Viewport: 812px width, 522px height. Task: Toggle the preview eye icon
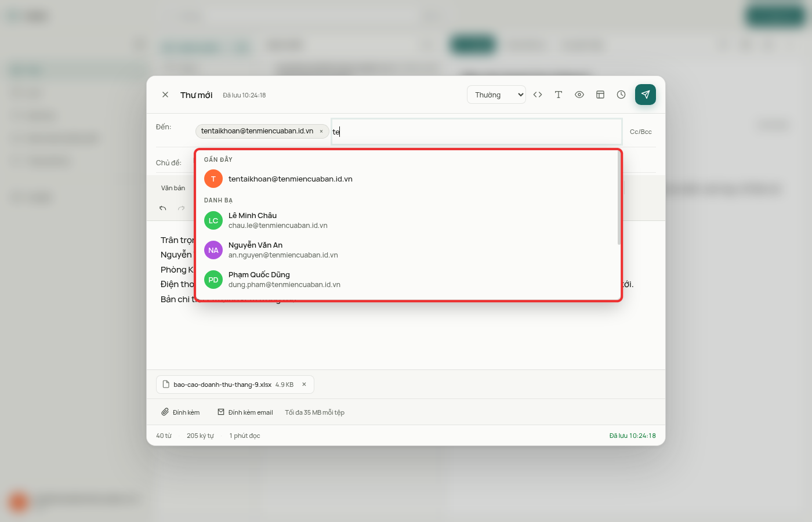point(579,95)
